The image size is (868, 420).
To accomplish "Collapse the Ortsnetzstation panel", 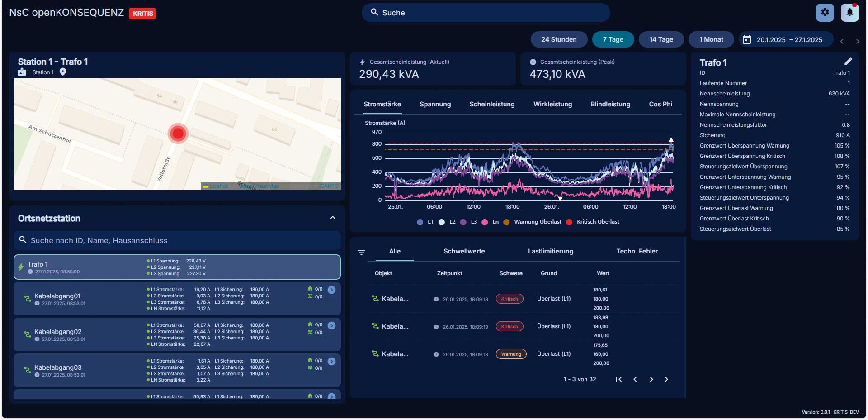I will [x=333, y=218].
